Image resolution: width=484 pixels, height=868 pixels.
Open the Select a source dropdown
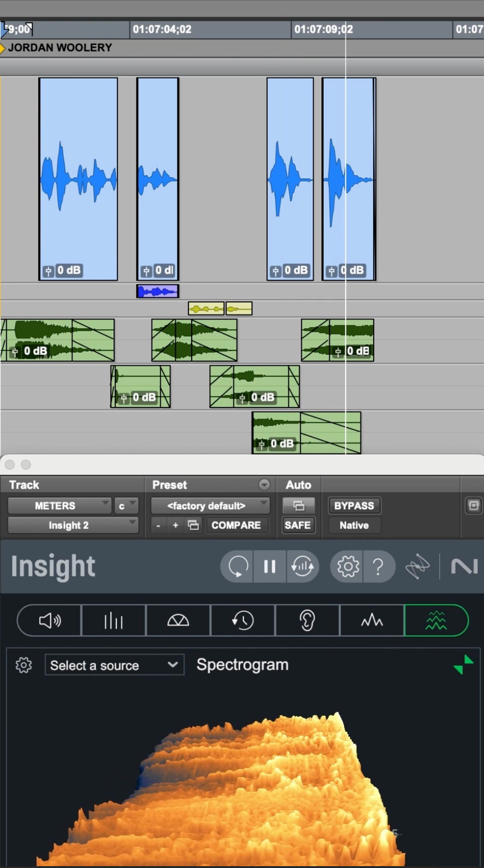pyautogui.click(x=115, y=665)
